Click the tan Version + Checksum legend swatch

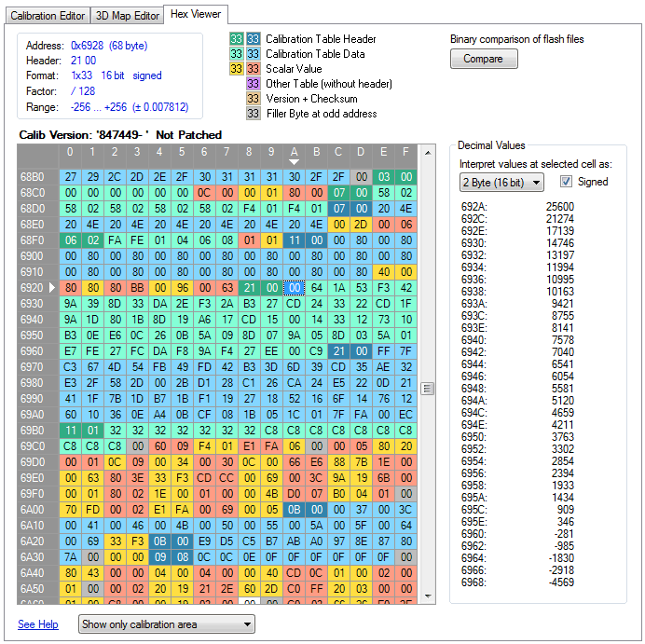tap(253, 99)
